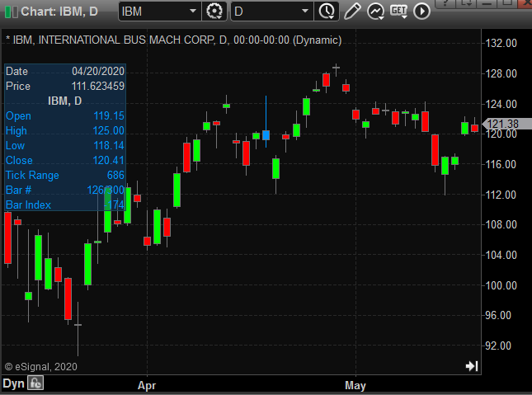Screen dimensions: 532x395
Task: Click the Apr label on time axis
Action: click(x=147, y=386)
